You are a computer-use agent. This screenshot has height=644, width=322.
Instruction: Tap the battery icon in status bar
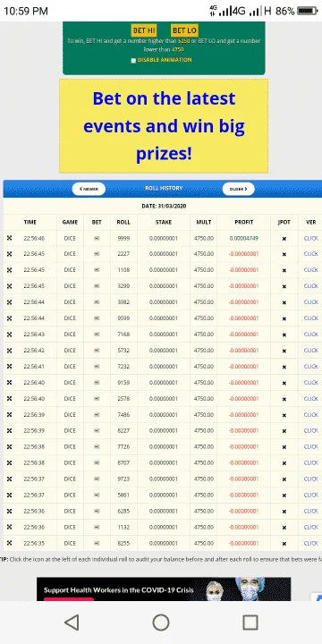308,11
